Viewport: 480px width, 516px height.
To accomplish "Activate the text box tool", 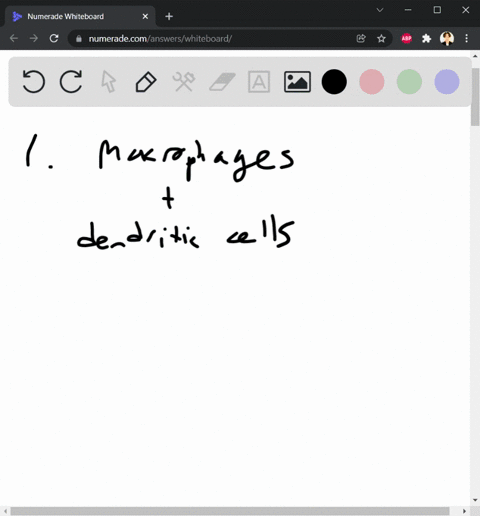I will (x=259, y=82).
